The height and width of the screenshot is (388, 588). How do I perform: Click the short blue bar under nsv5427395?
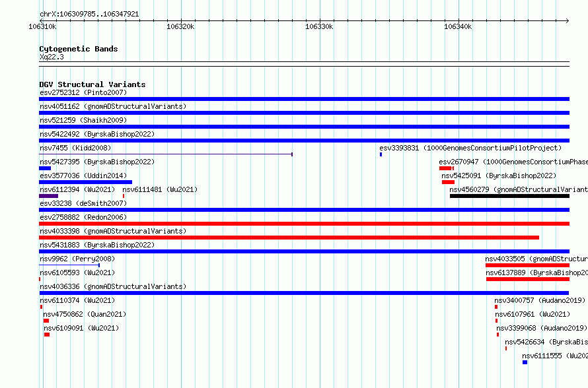[45, 168]
